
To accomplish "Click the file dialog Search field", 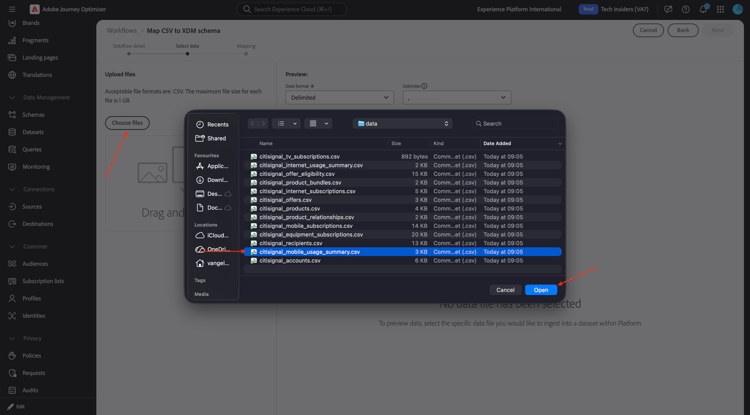I will pyautogui.click(x=514, y=123).
